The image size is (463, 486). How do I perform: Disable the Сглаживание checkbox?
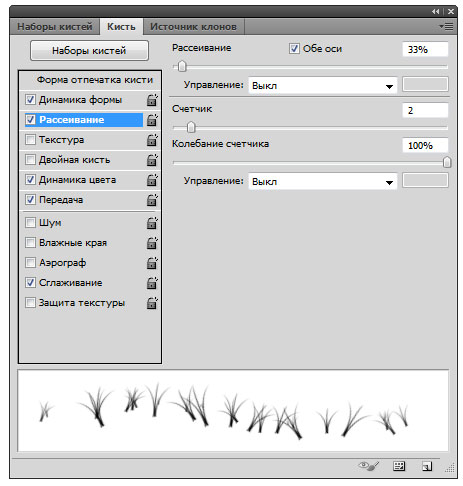(30, 283)
